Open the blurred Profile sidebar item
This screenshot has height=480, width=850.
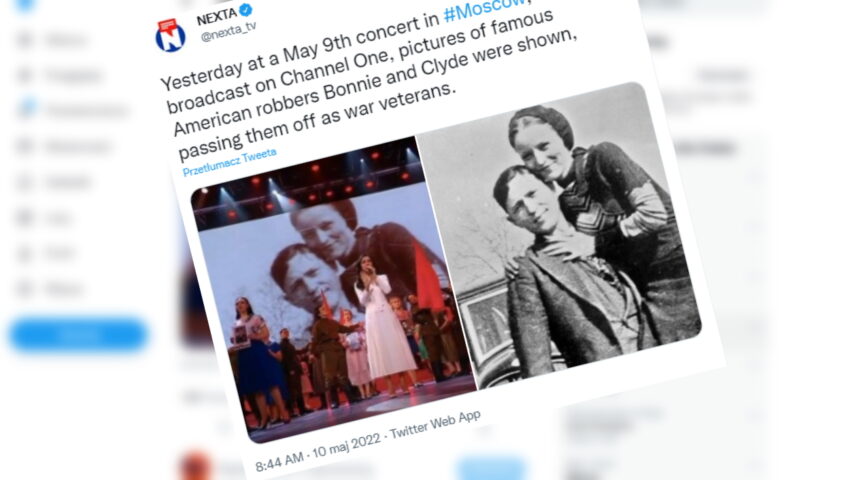tap(46, 253)
